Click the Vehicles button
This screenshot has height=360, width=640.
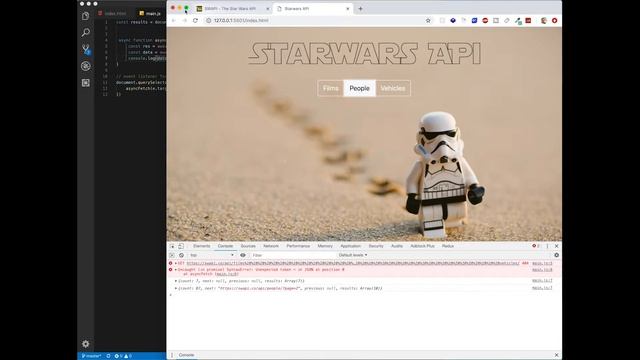coord(393,88)
